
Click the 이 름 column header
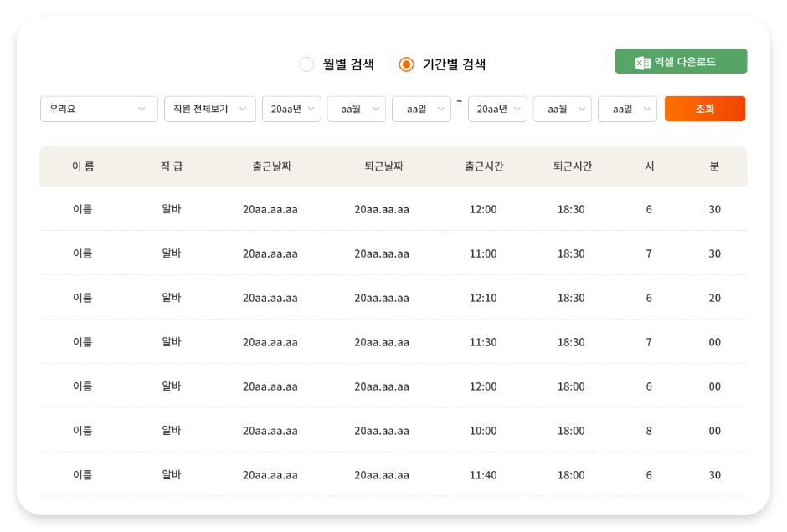[83, 166]
